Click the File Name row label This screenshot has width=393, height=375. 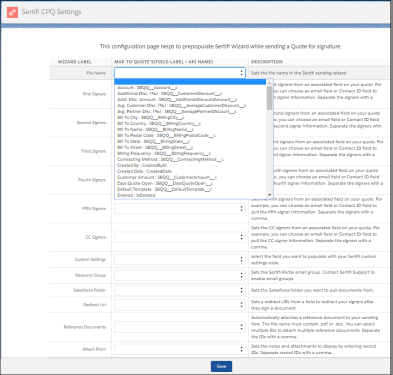click(x=96, y=73)
